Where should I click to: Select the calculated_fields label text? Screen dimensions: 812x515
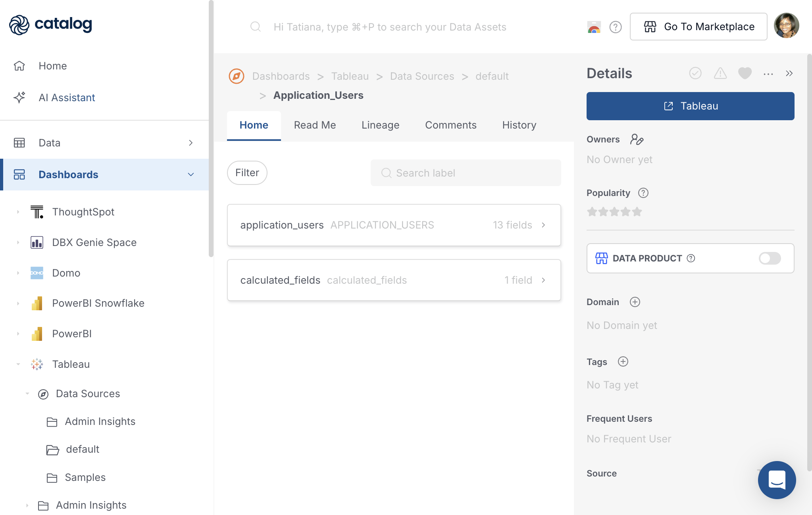coord(280,280)
